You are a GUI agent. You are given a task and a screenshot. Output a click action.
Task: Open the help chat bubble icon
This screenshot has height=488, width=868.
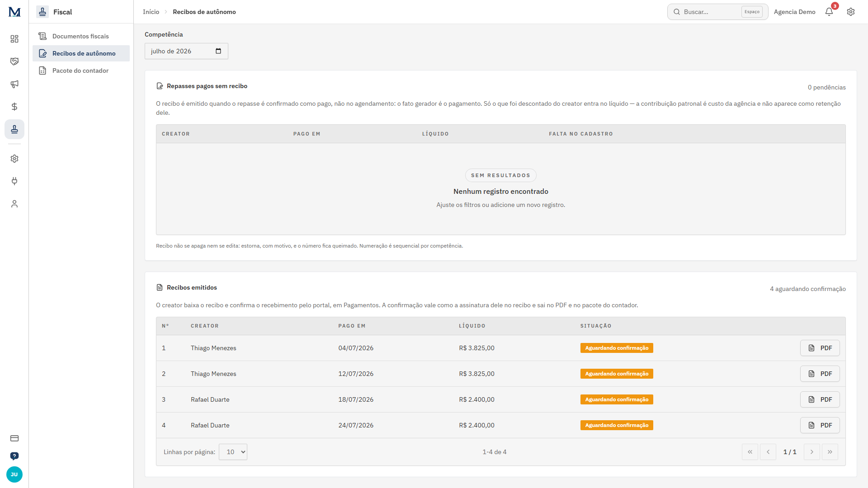[14, 456]
